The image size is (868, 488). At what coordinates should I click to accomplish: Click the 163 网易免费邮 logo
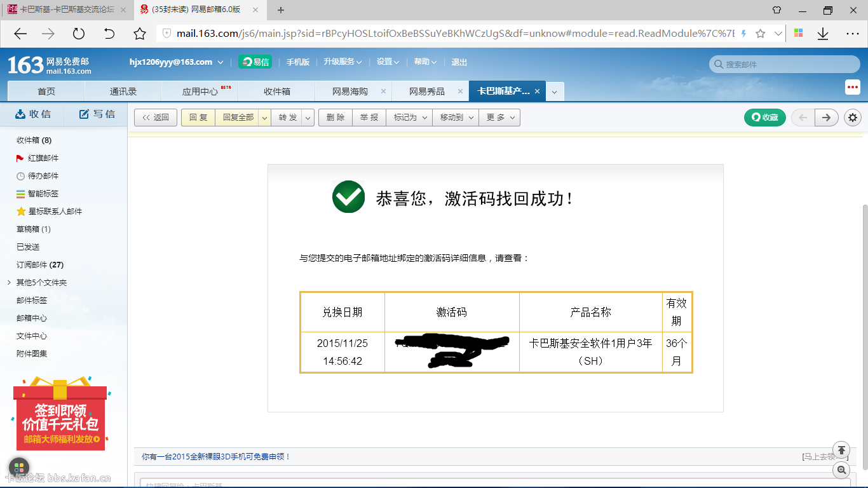tap(49, 65)
